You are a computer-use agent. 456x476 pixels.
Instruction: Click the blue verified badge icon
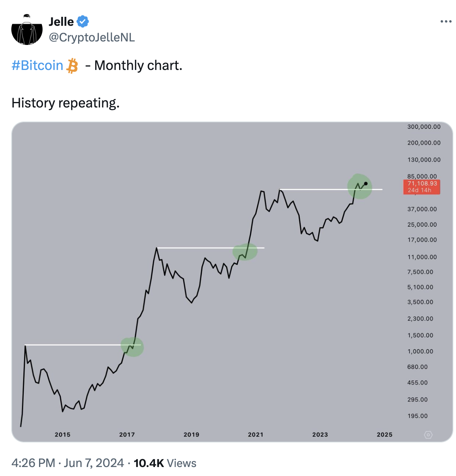click(x=82, y=21)
